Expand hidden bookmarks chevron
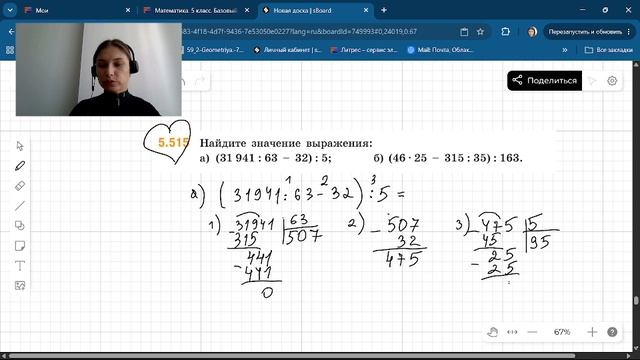 tap(564, 50)
